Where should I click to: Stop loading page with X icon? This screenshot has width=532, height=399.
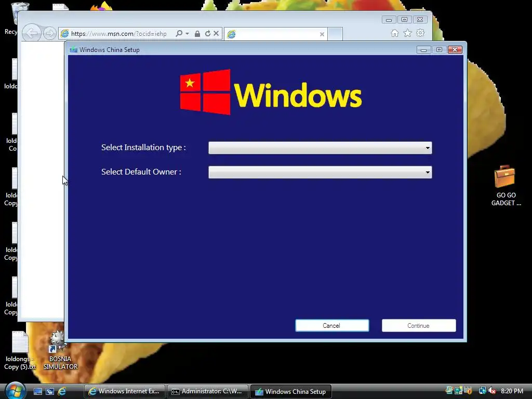pyautogui.click(x=216, y=33)
